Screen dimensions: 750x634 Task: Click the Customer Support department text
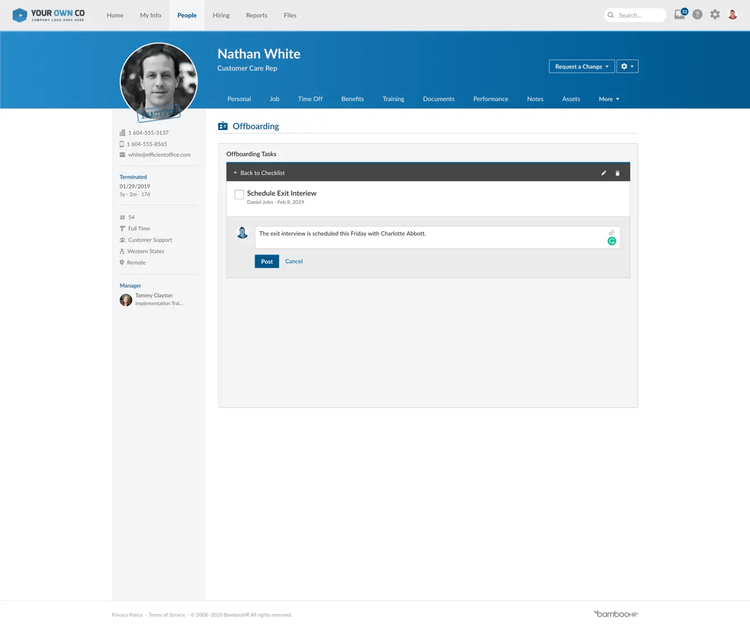pos(150,240)
